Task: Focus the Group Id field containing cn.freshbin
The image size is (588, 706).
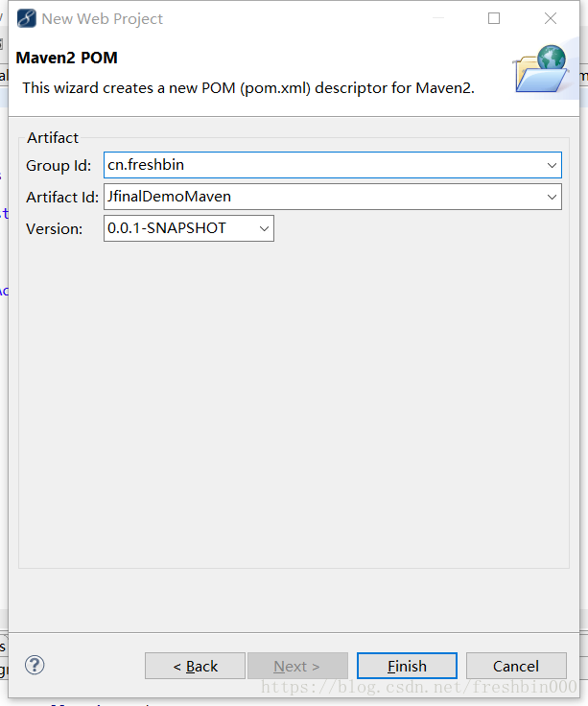Action: (332, 165)
